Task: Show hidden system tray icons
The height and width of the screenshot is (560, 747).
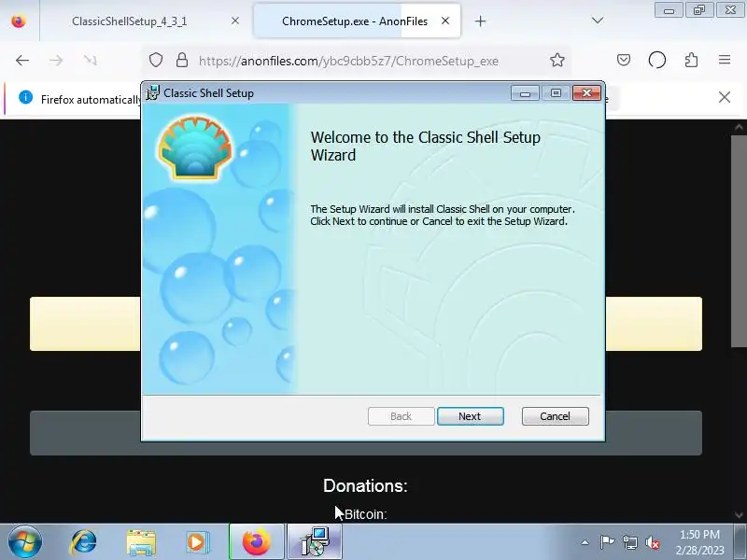Action: pos(585,542)
